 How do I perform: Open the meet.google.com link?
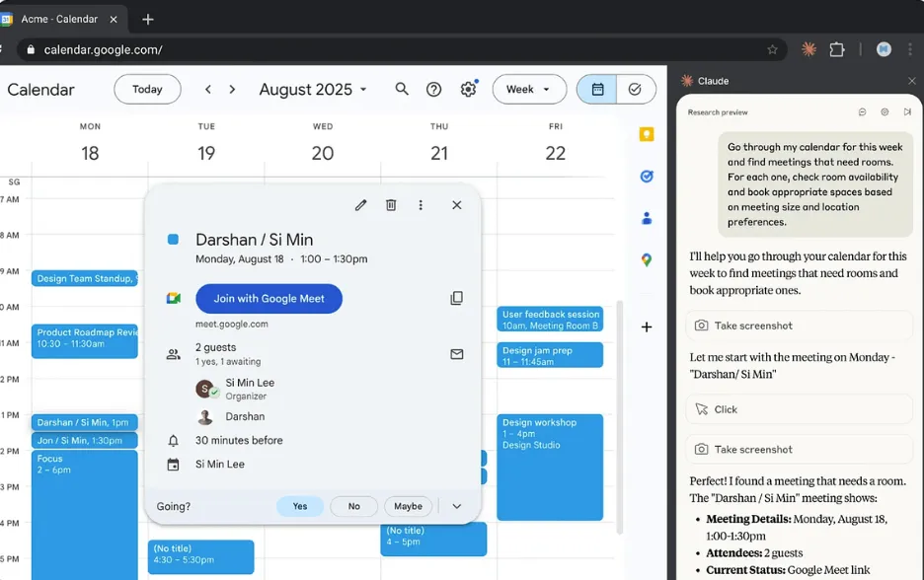(x=232, y=324)
